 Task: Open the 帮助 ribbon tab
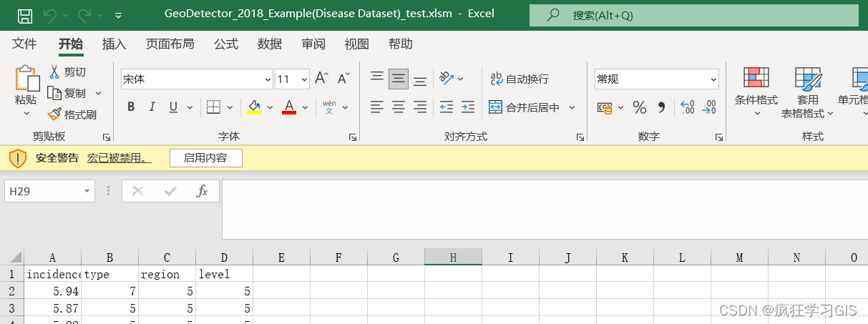(x=401, y=44)
